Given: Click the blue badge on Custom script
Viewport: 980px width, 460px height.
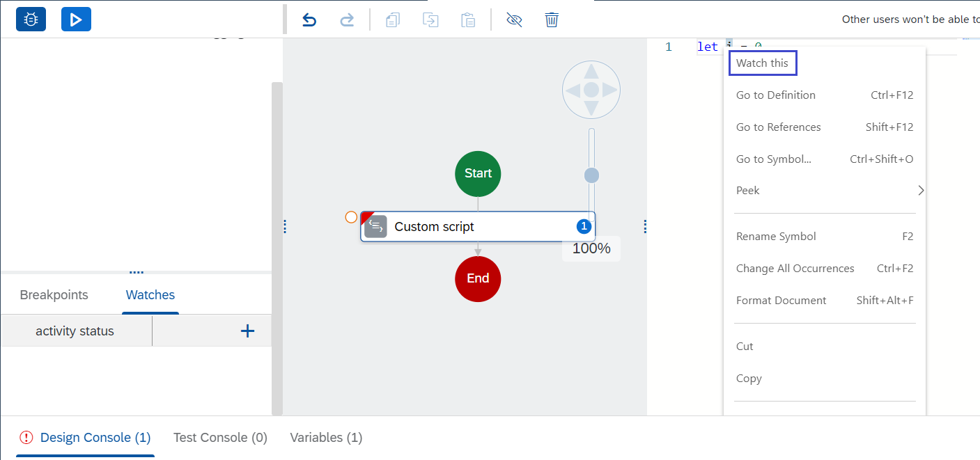Looking at the screenshot, I should coord(584,226).
